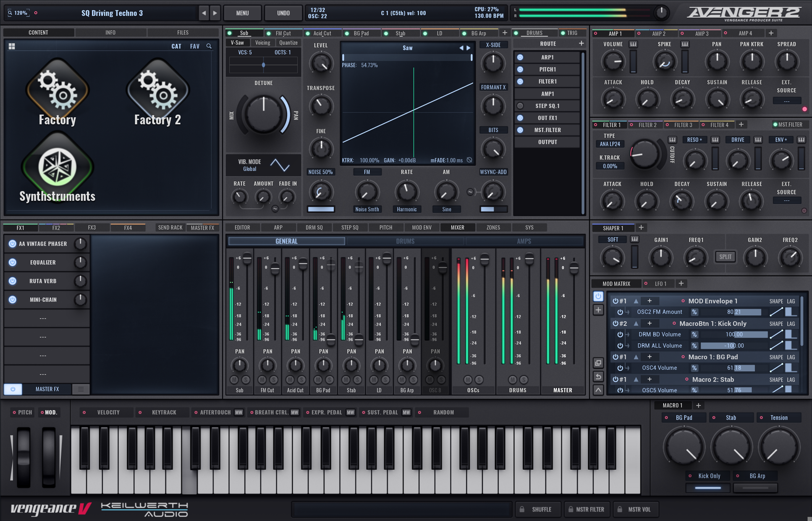
Task: Click the mod matrix undo arrow icon
Action: tap(598, 377)
